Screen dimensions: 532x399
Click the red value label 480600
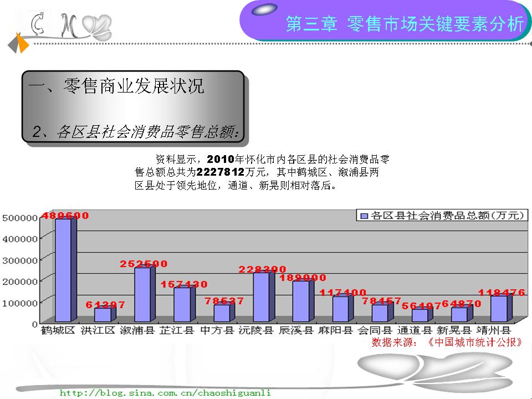[65, 216]
